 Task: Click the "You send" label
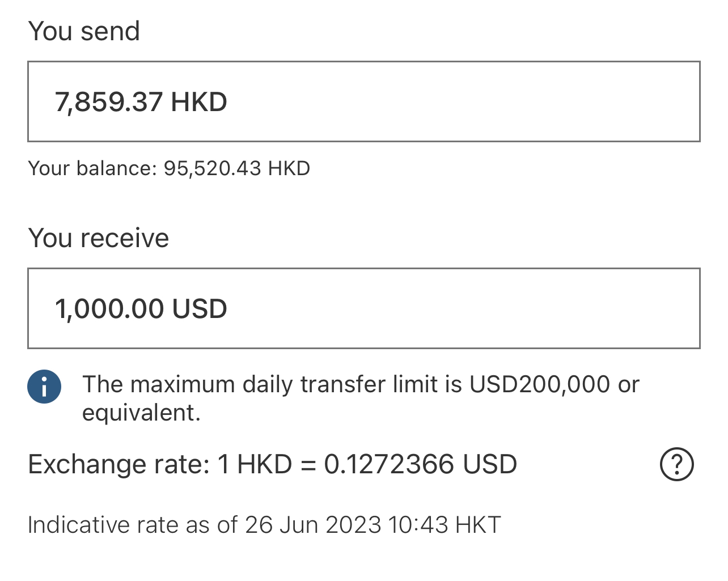84,31
